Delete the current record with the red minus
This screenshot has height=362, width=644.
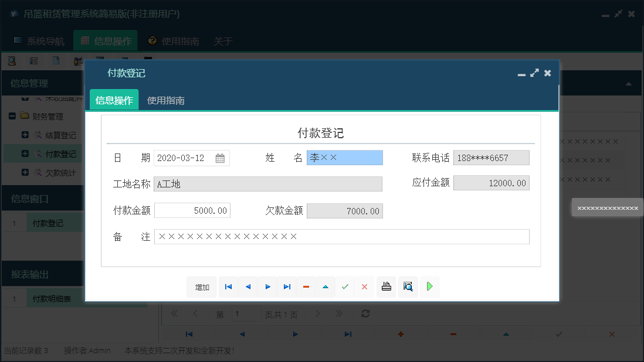point(306,286)
